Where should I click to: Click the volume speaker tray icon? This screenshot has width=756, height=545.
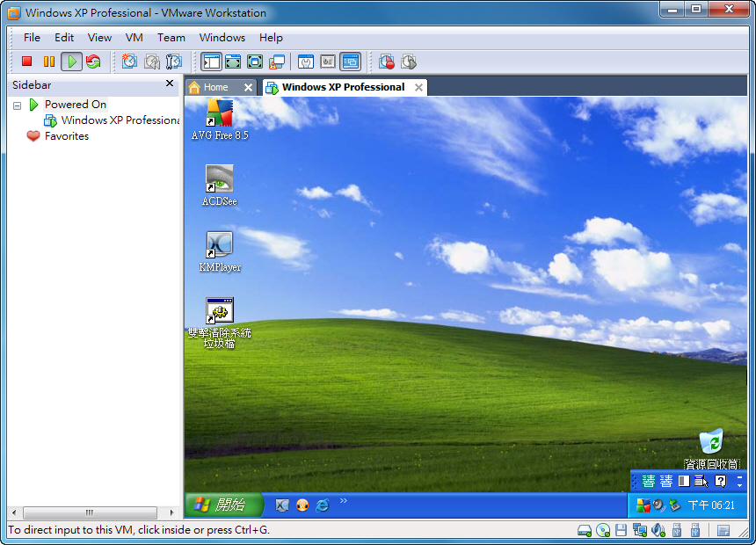click(658, 505)
